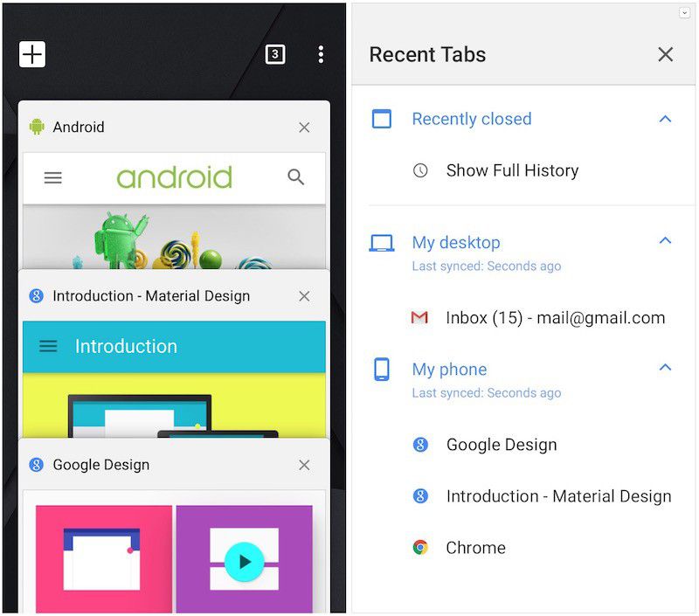Tap the search magnifier on the Android page
Screen dimensions: 699x616
point(295,177)
